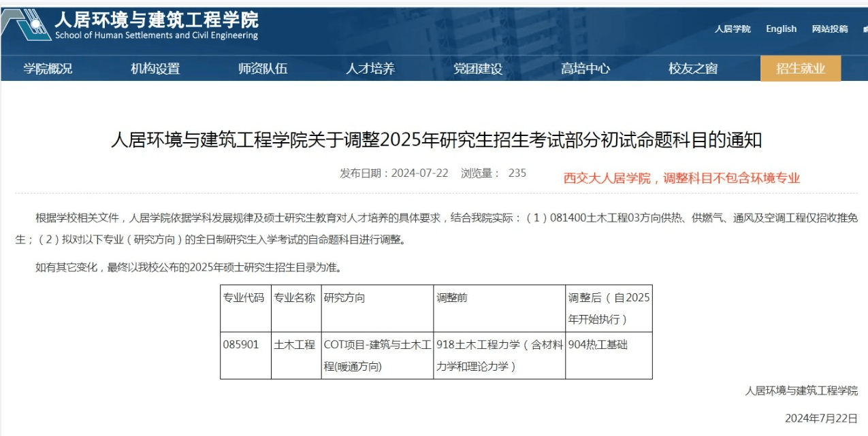Click the 专业代码 table header cell
Screen dimensions: 868x436
(x=246, y=308)
